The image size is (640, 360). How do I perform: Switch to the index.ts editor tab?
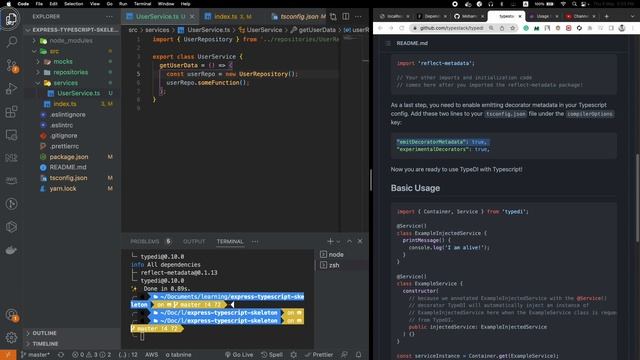pos(228,17)
